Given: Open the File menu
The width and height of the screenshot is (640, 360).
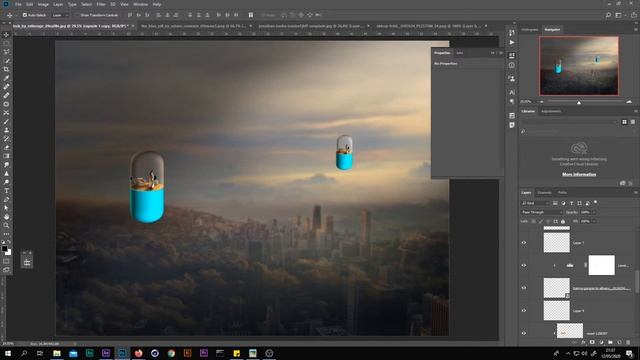Looking at the screenshot, I should coord(18,4).
